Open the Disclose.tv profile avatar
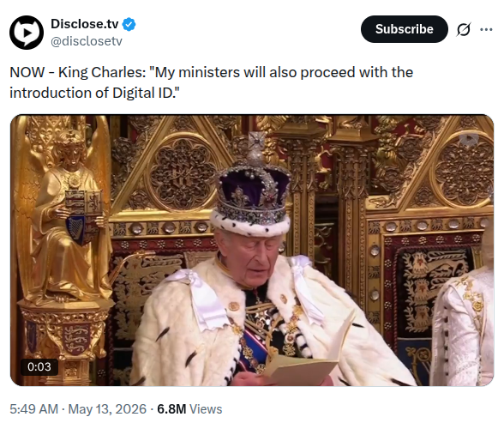The image size is (504, 429). click(27, 33)
